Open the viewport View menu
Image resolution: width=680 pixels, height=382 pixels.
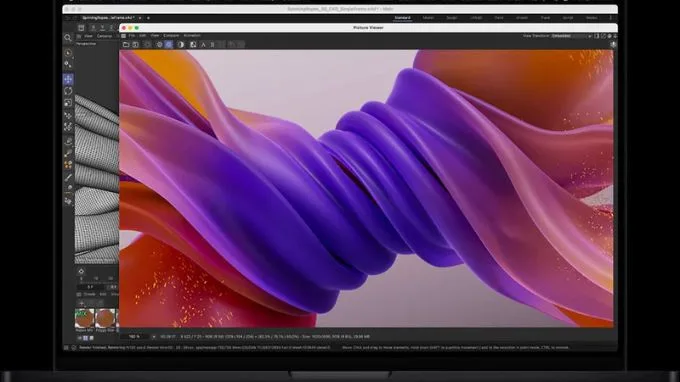[x=88, y=36]
